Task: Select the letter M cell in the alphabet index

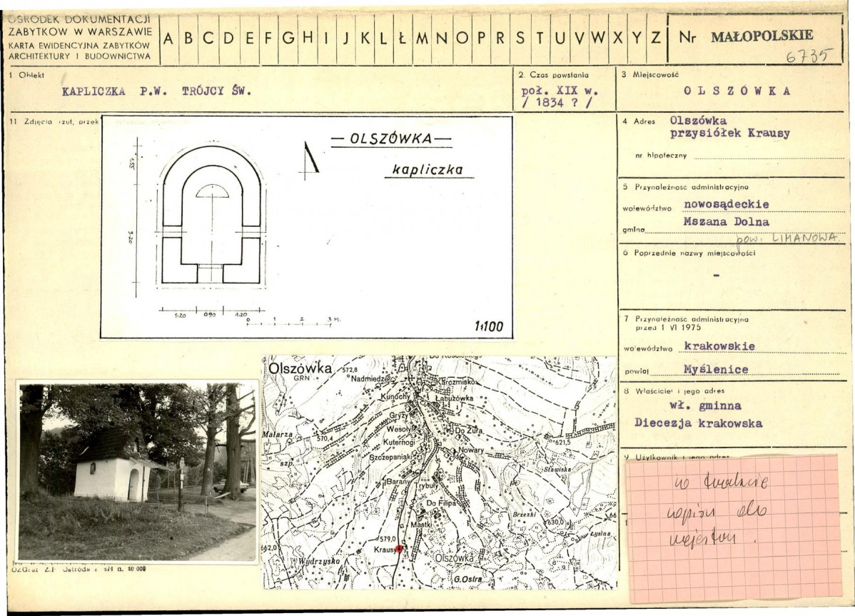Action: (x=422, y=39)
